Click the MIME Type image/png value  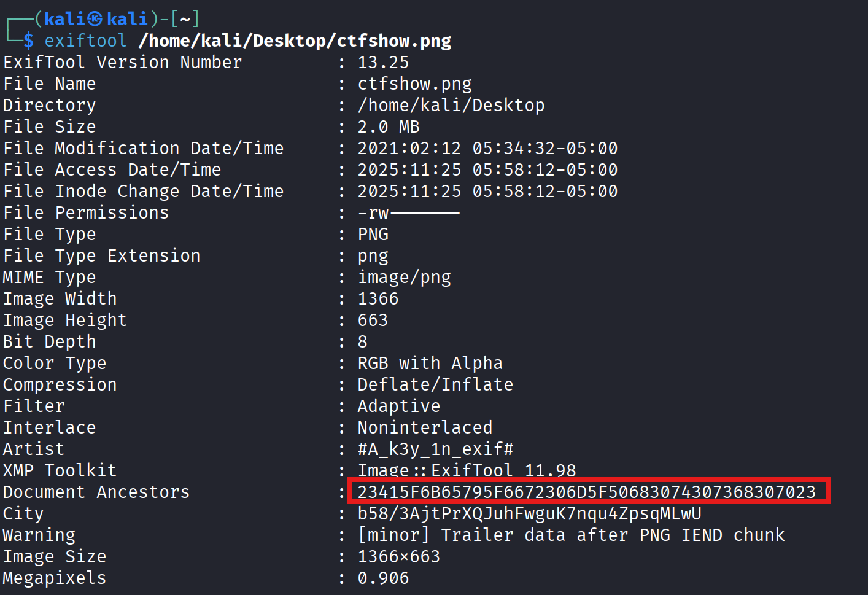404,277
